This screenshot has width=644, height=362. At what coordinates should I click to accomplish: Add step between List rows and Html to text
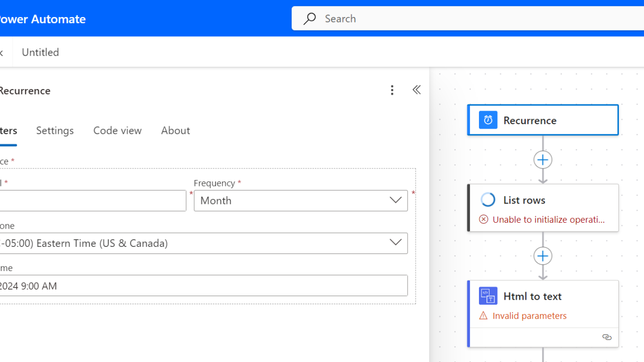[542, 256]
